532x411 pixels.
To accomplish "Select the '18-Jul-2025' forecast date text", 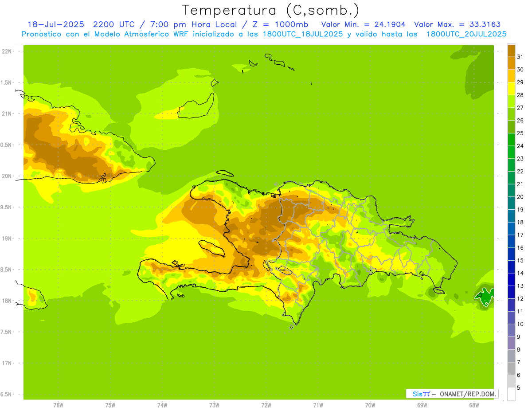I will 56,24.
